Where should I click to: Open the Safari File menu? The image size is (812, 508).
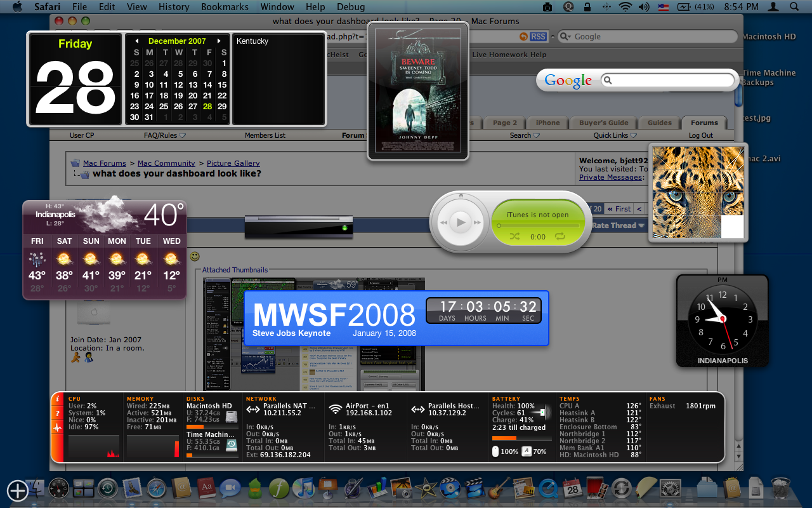[79, 7]
